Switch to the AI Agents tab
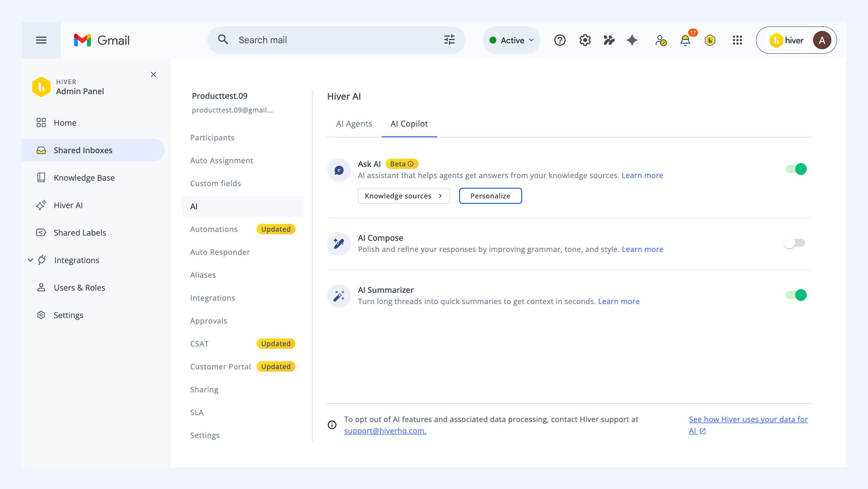The width and height of the screenshot is (868, 489). [354, 124]
